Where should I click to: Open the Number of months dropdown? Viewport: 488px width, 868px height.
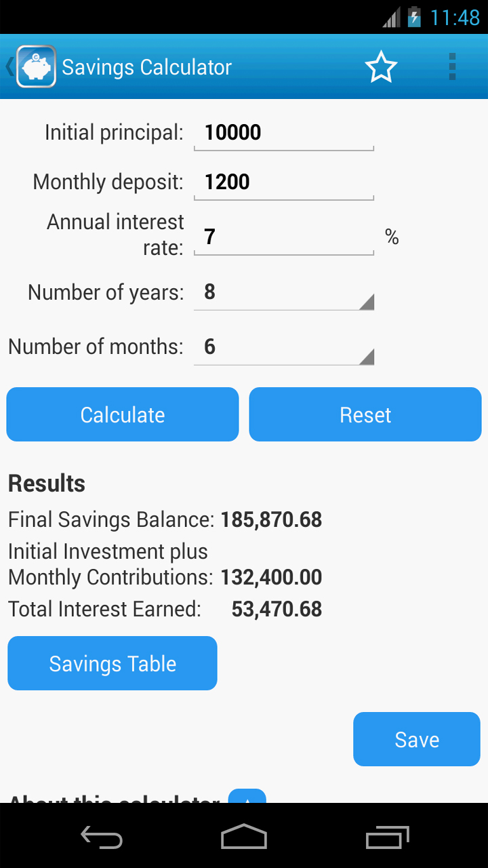tap(283, 347)
